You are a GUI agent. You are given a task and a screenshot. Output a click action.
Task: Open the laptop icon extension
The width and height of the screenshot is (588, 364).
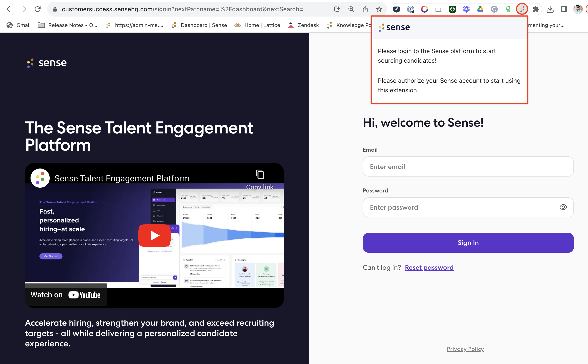click(x=438, y=10)
